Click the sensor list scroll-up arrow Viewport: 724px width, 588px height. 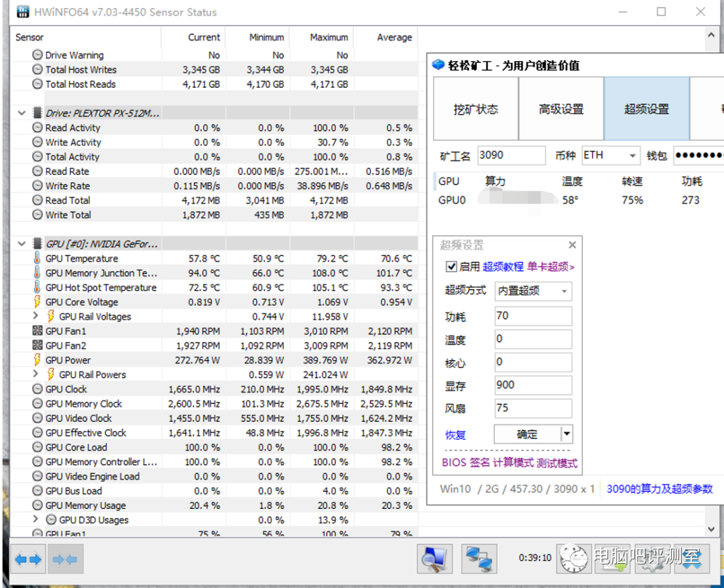pos(711,36)
